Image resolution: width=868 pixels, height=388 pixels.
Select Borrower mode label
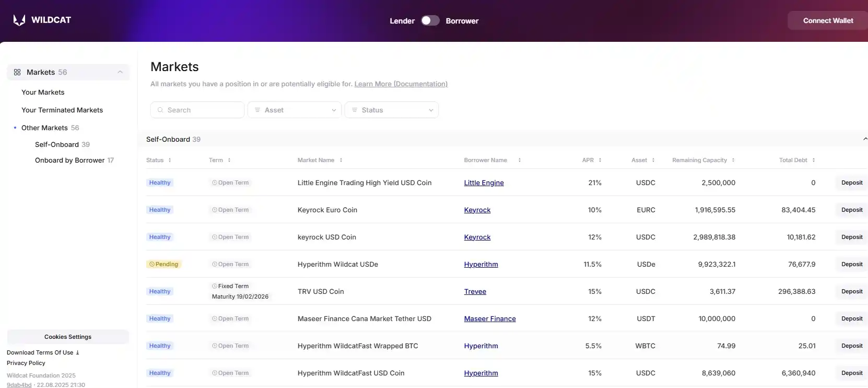tap(462, 21)
